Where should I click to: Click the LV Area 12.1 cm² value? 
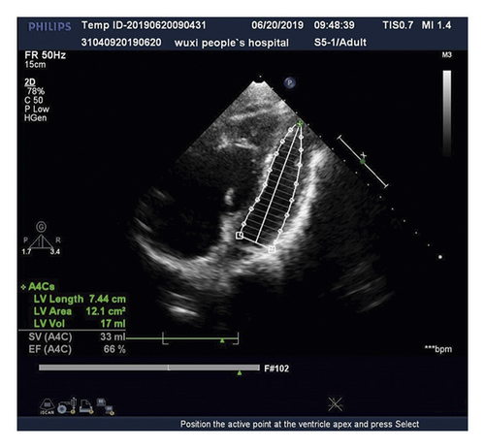pyautogui.click(x=106, y=311)
